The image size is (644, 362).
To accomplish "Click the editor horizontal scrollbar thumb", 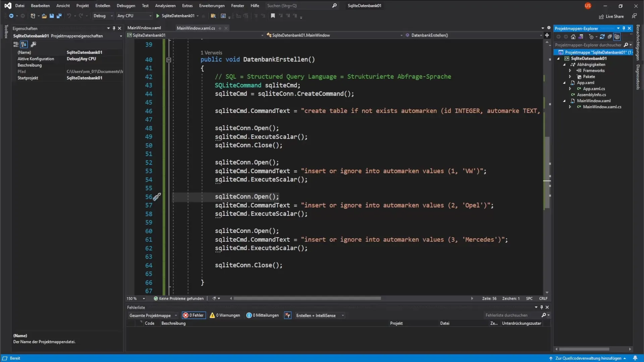I will (307, 298).
